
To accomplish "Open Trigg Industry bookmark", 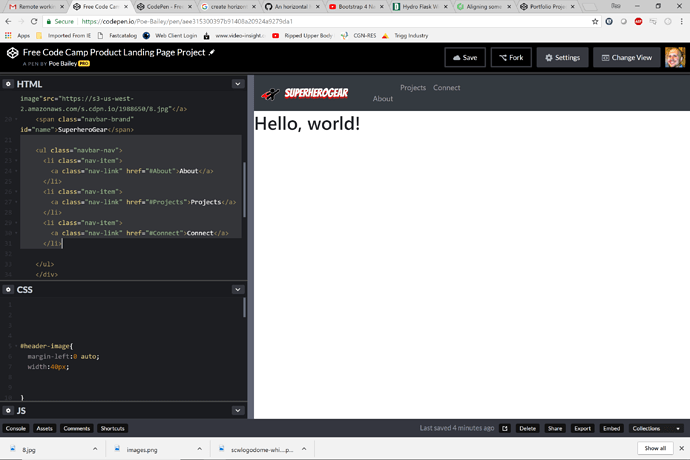I will pos(405,36).
